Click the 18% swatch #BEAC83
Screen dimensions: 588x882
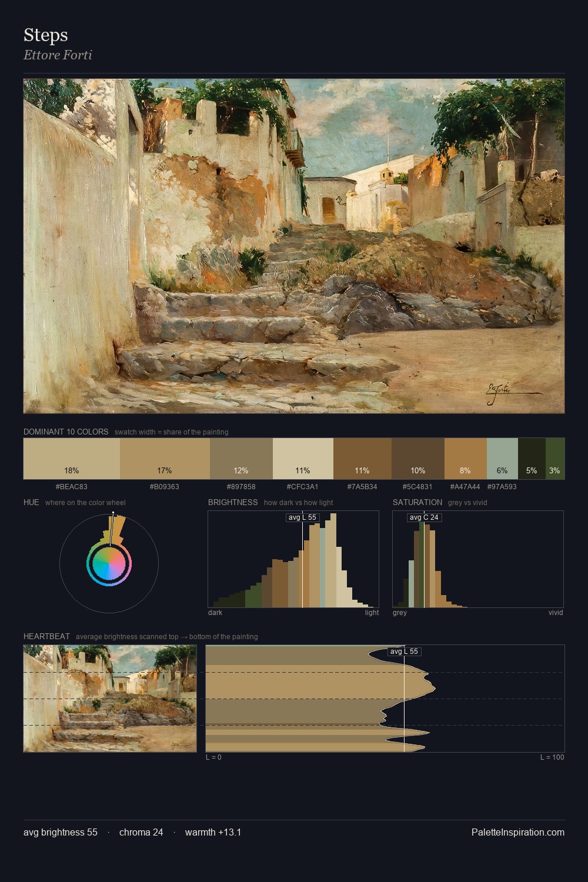point(72,459)
